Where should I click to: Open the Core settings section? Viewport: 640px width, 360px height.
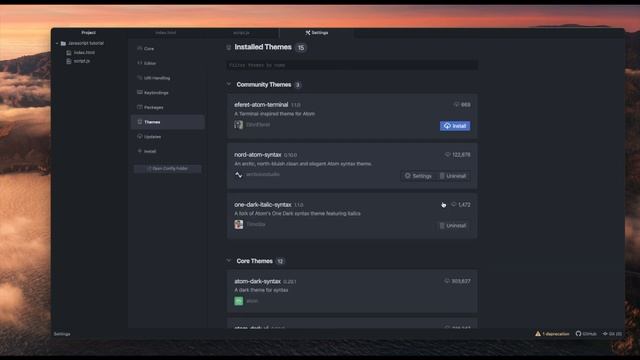tap(167, 49)
